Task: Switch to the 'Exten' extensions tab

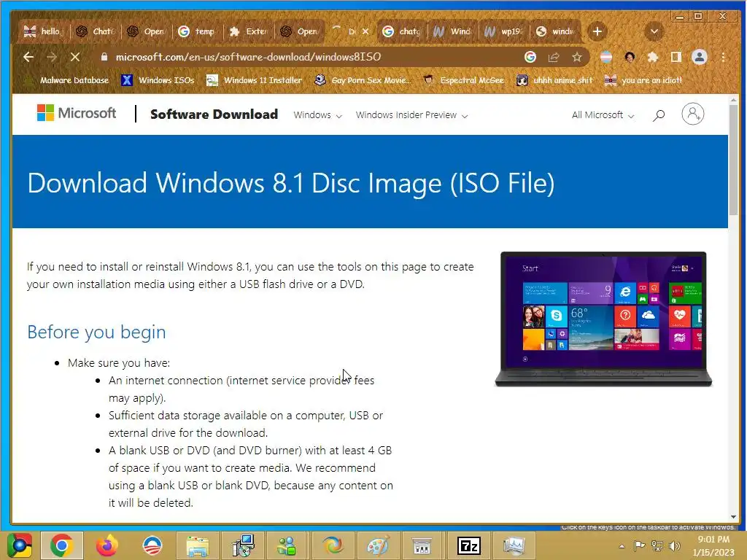Action: (x=249, y=31)
